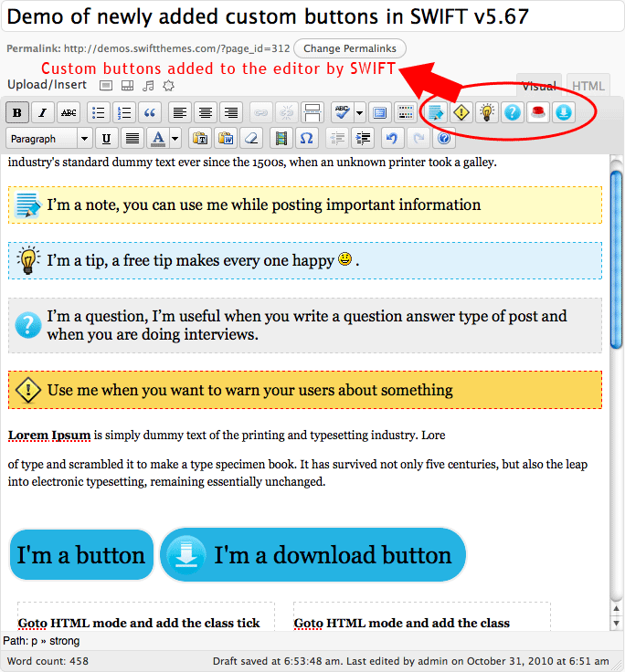Screen dimensions: 625x672
Task: Remove formatting with eraser icon
Action: [x=251, y=139]
